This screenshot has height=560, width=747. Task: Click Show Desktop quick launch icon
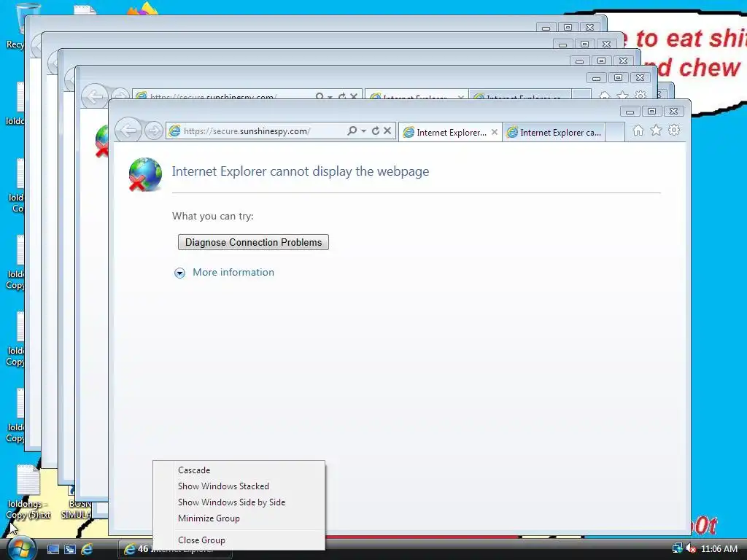pyautogui.click(x=53, y=549)
